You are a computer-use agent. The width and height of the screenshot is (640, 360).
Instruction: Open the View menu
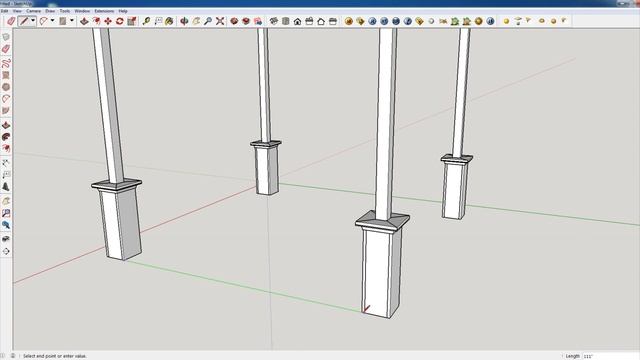[17, 11]
